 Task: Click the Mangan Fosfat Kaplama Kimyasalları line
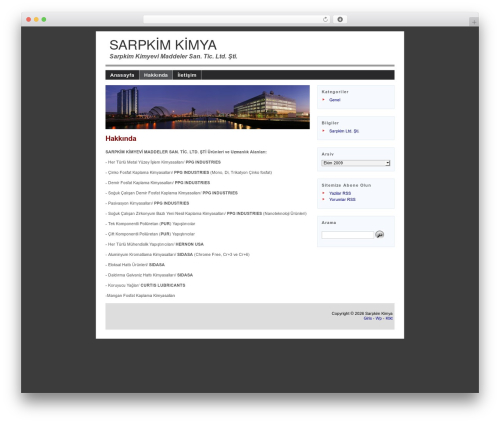pyautogui.click(x=140, y=296)
